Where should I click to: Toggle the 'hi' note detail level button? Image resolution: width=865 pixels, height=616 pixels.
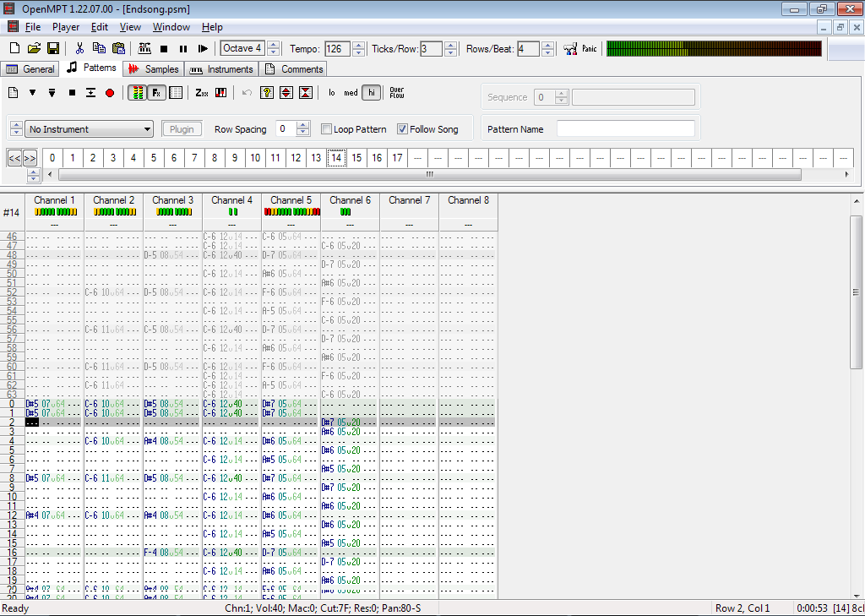click(x=371, y=93)
